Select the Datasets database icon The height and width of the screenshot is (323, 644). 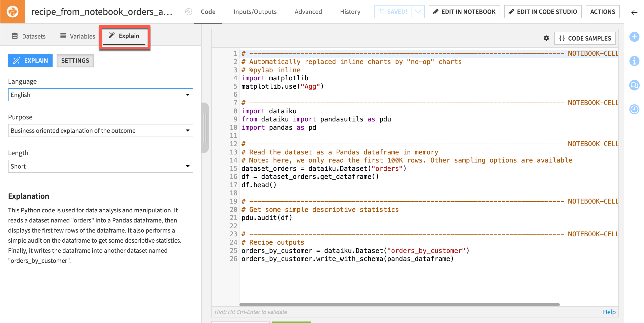(15, 36)
